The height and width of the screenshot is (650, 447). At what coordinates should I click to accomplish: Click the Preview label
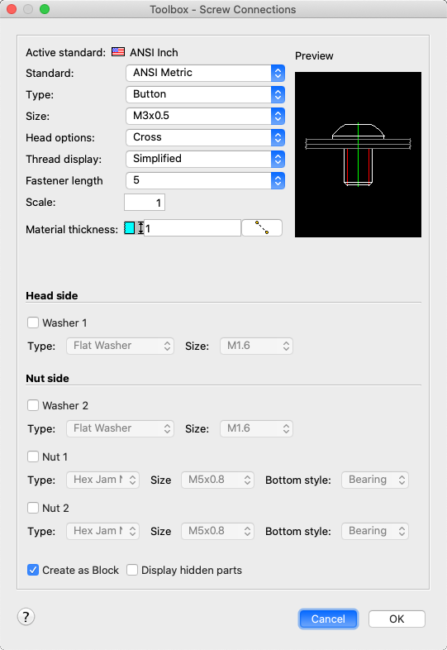point(314,56)
